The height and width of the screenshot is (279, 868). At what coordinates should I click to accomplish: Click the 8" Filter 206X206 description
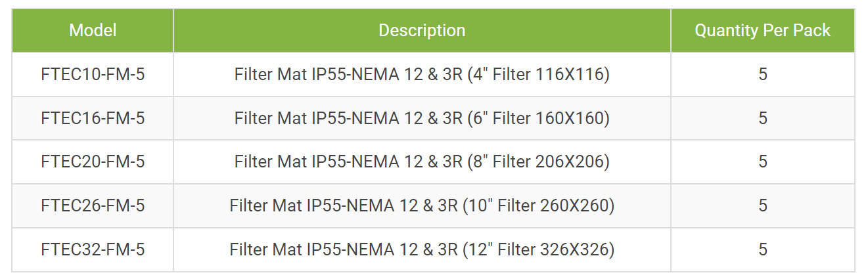pos(422,161)
